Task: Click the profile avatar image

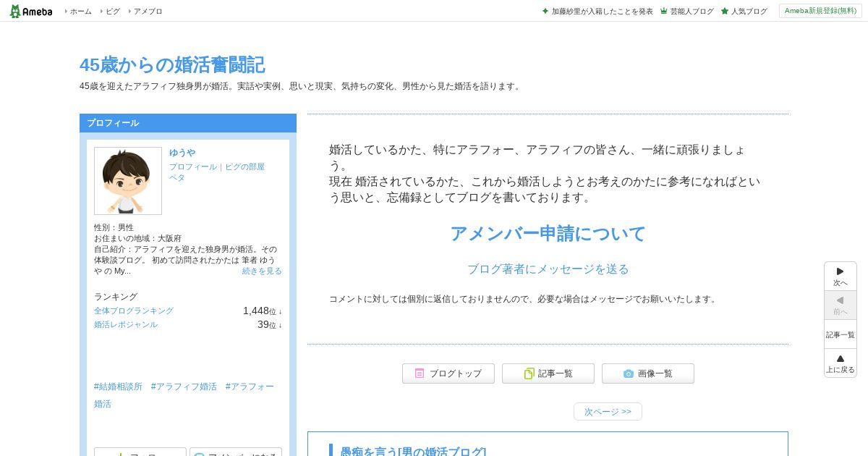Action: [128, 181]
